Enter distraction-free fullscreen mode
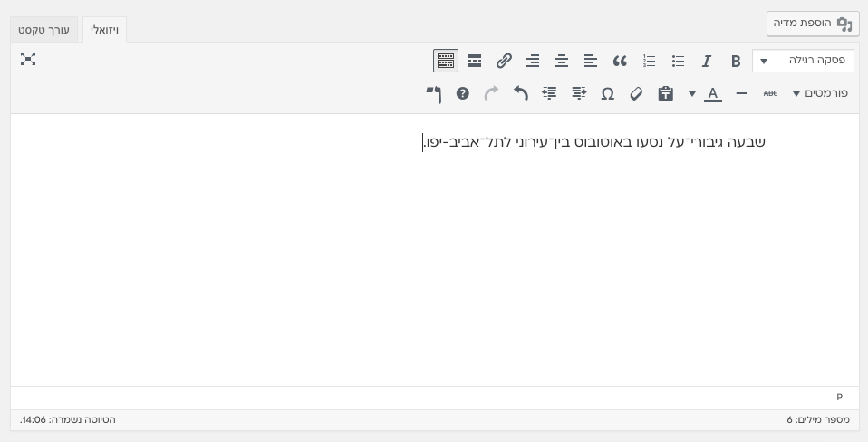 tap(28, 59)
